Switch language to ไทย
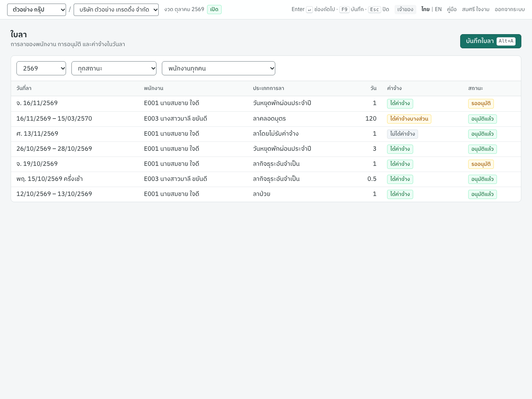Screen dimensions: 532x399 [x=425, y=9]
